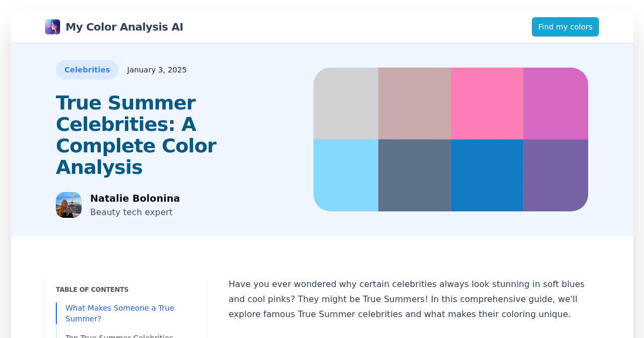Open Natalie Bolonina's author avatar
Image resolution: width=644 pixels, height=338 pixels.
[x=69, y=204]
